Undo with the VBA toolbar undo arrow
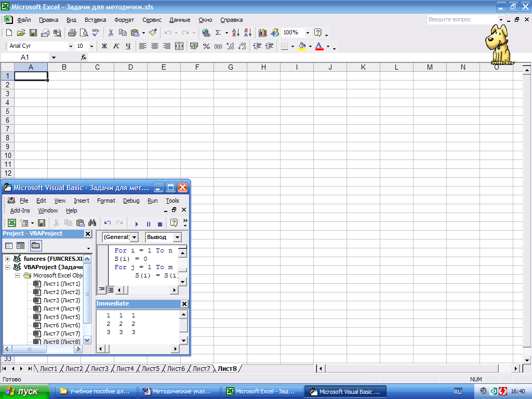Screen dimensions: 532x399 (108, 223)
